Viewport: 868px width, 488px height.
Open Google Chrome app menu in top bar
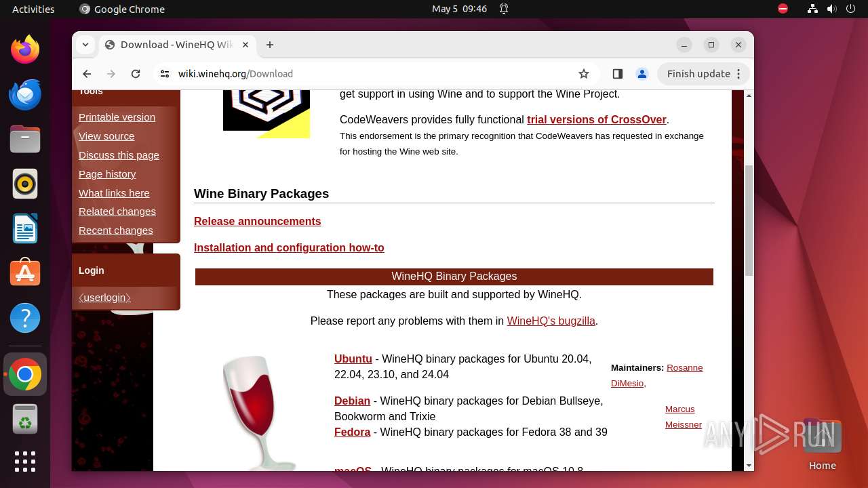point(122,9)
